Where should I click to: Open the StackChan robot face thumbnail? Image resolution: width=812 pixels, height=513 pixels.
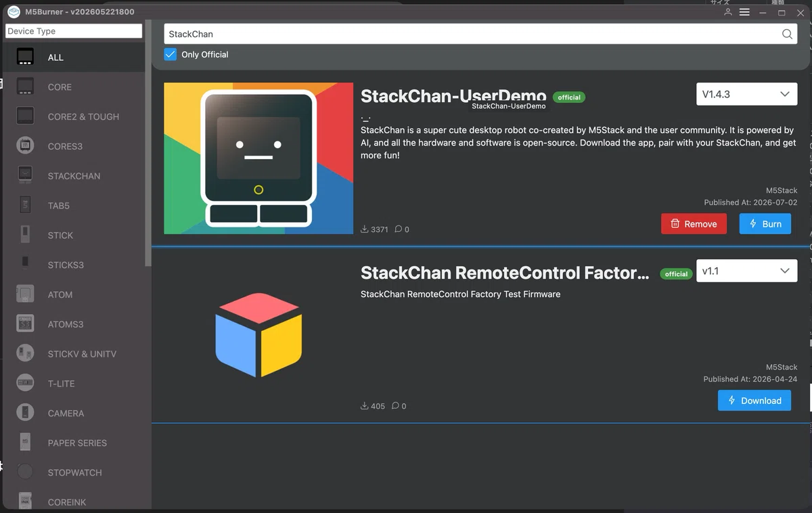click(258, 158)
